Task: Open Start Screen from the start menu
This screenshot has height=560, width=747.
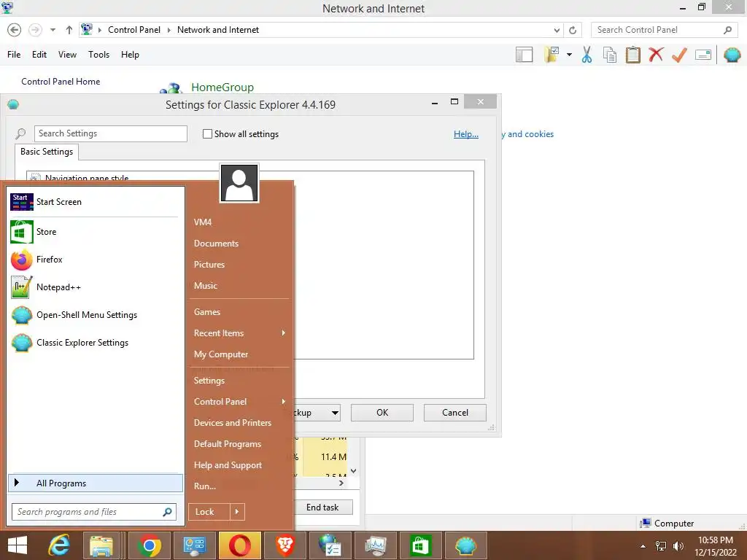Action: [x=94, y=202]
